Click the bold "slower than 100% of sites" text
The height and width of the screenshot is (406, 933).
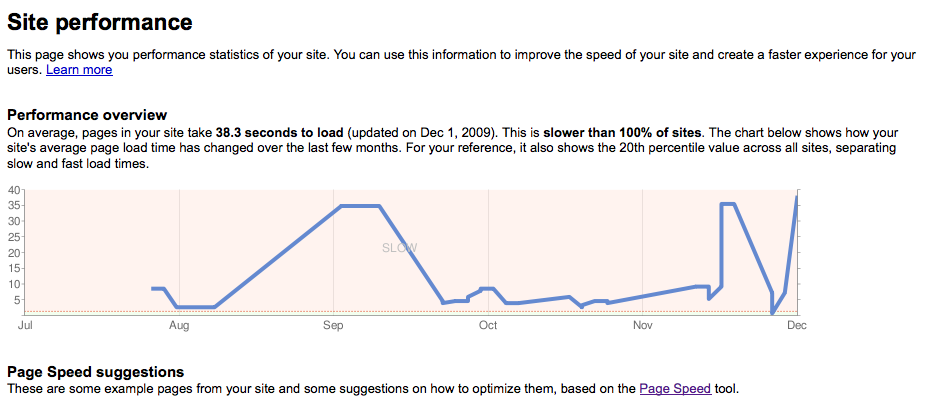[x=624, y=132]
